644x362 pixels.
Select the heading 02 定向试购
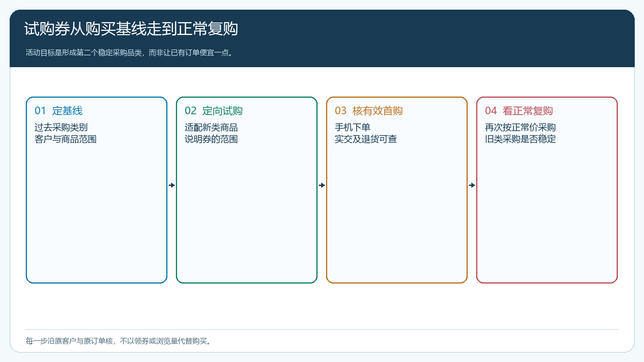click(x=214, y=111)
